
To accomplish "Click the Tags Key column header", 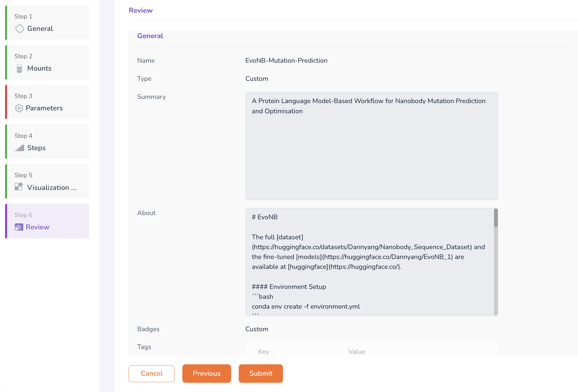I will 264,352.
